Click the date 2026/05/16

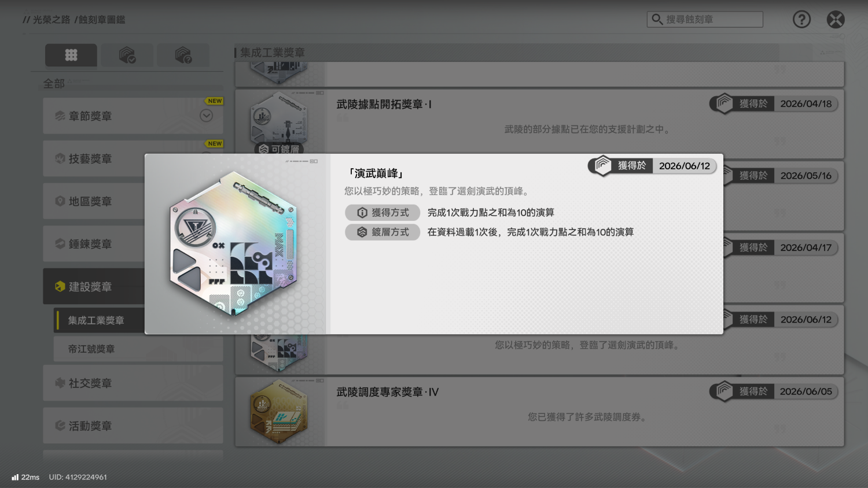coord(806,176)
